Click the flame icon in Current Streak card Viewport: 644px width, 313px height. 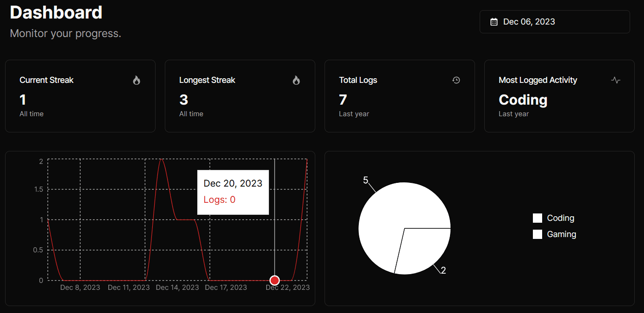(x=136, y=80)
